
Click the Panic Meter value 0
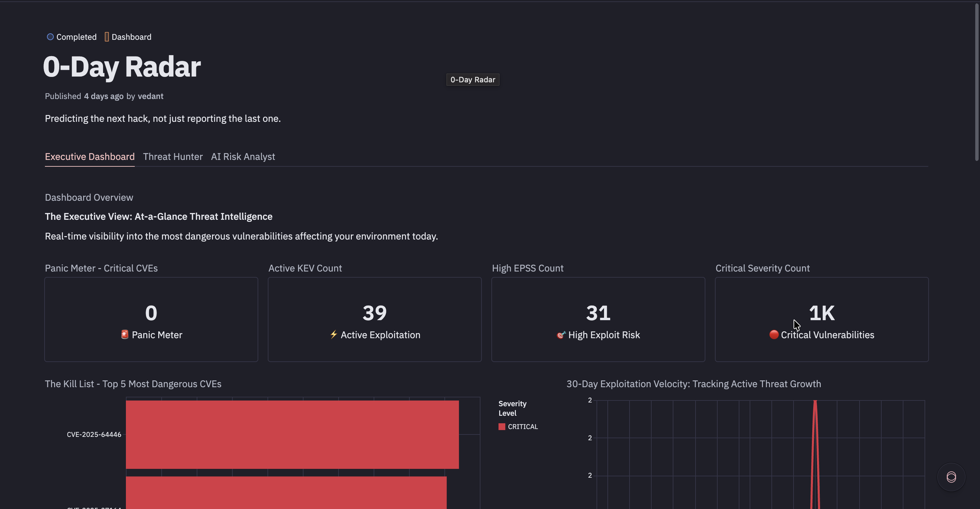[151, 313]
